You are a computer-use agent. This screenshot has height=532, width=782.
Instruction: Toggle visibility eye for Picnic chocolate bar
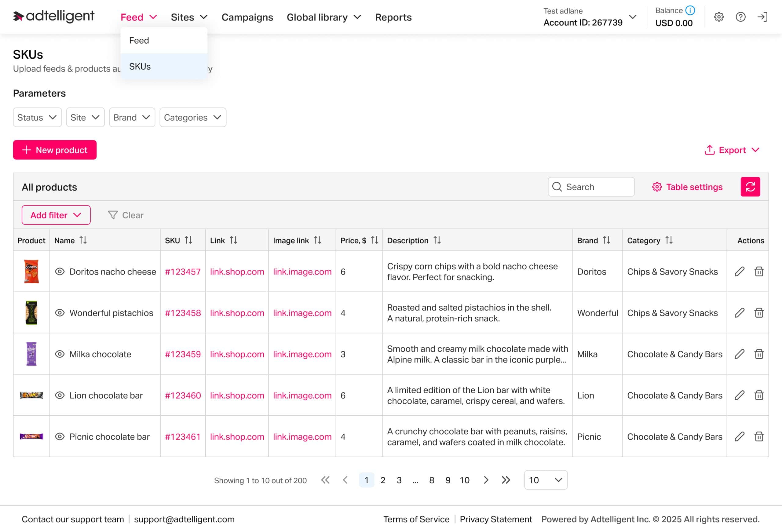(x=60, y=437)
